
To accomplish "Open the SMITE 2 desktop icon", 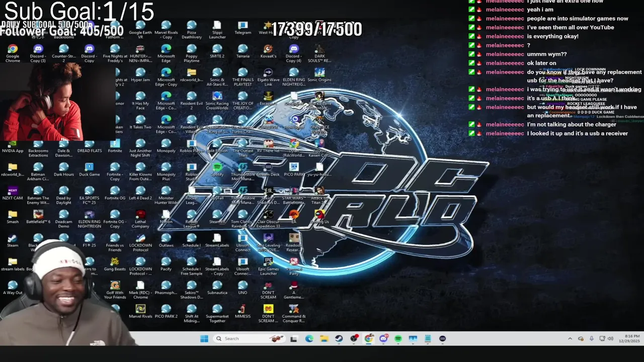I will point(217,51).
